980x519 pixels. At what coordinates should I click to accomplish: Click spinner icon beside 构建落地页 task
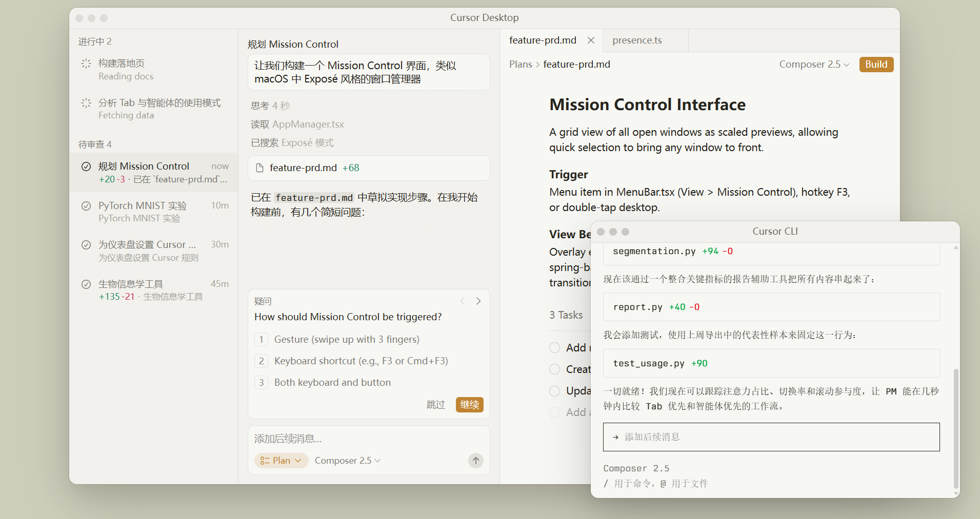pyautogui.click(x=86, y=64)
